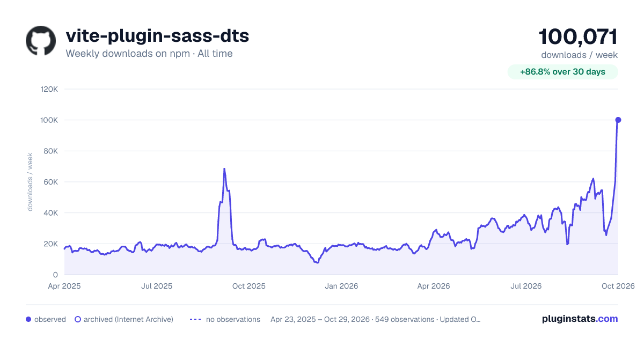644x338 pixels.
Task: Click the Jan 2026 x-axis label
Action: (341, 286)
